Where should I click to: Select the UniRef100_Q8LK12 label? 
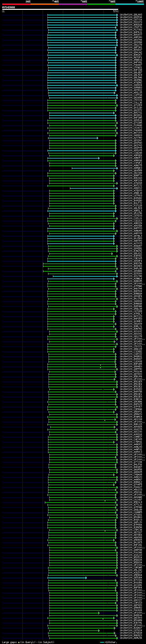pyautogui.click(x=131, y=254)
